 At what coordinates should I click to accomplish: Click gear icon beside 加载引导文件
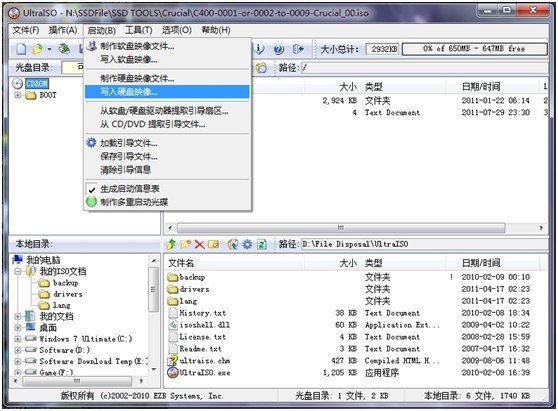pos(91,143)
